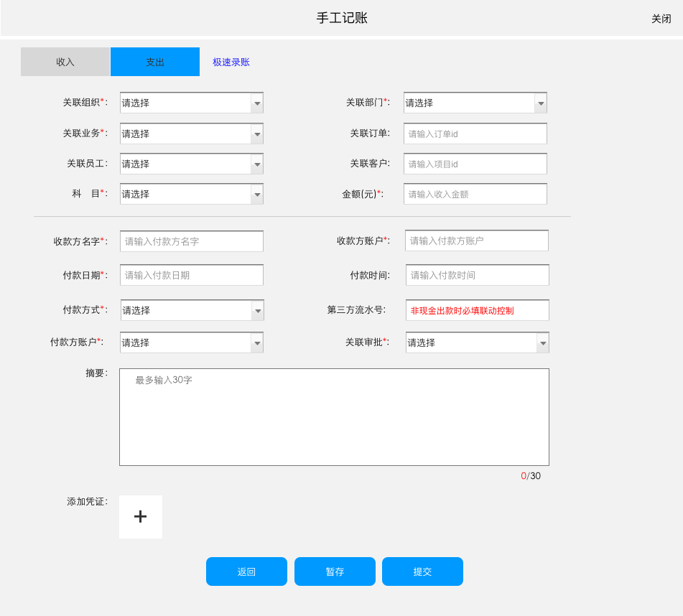Click the 关联订单 order id field

(x=475, y=133)
